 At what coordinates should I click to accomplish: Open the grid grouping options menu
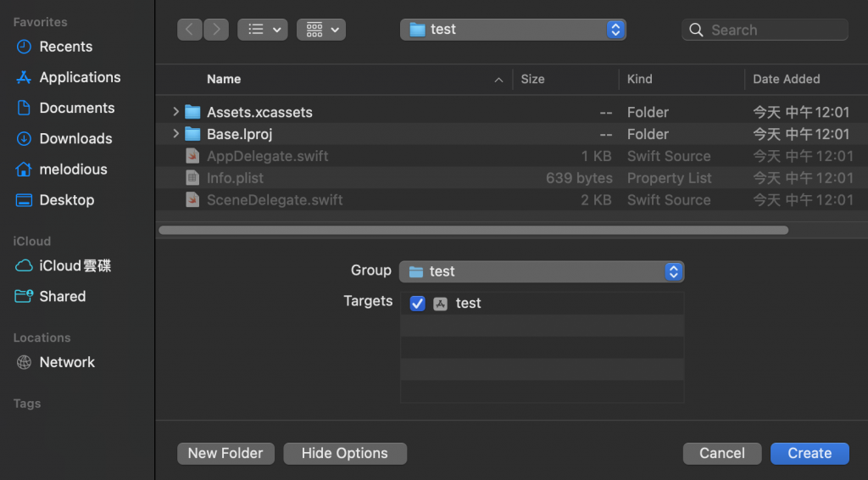(321, 30)
